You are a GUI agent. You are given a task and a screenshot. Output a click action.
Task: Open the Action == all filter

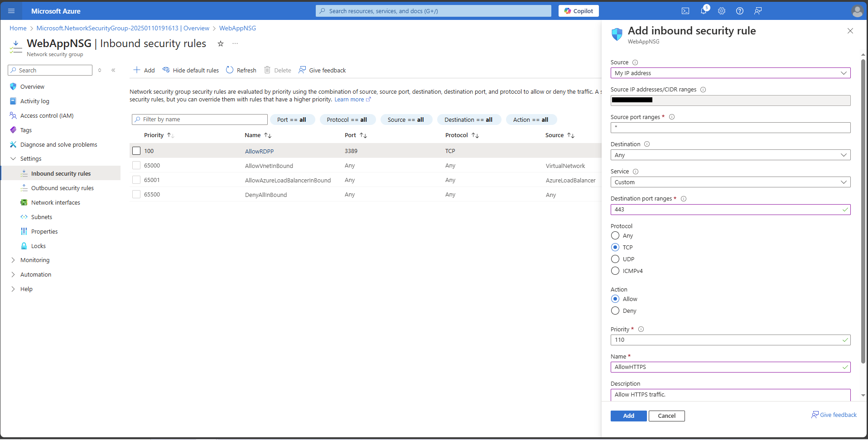531,120
